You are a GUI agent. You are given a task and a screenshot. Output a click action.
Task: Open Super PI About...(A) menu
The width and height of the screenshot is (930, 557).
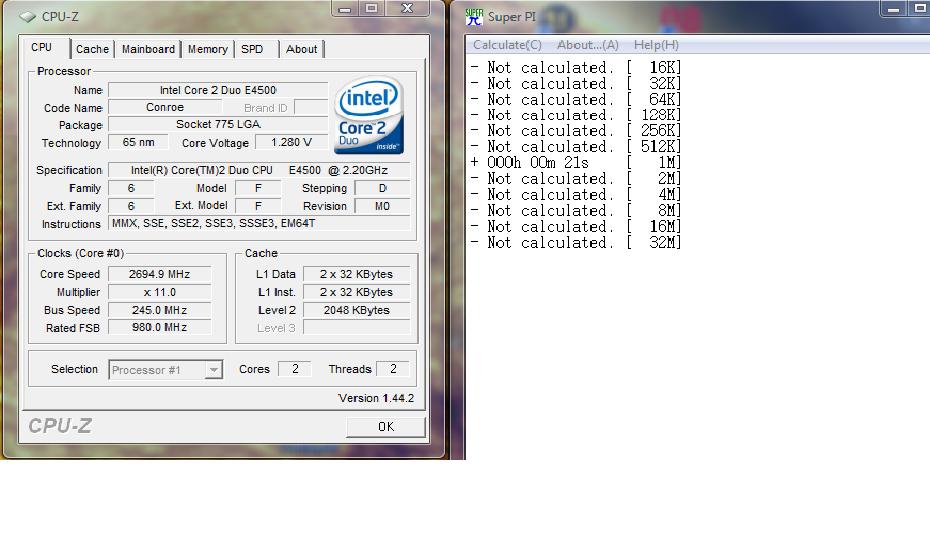[x=588, y=45]
